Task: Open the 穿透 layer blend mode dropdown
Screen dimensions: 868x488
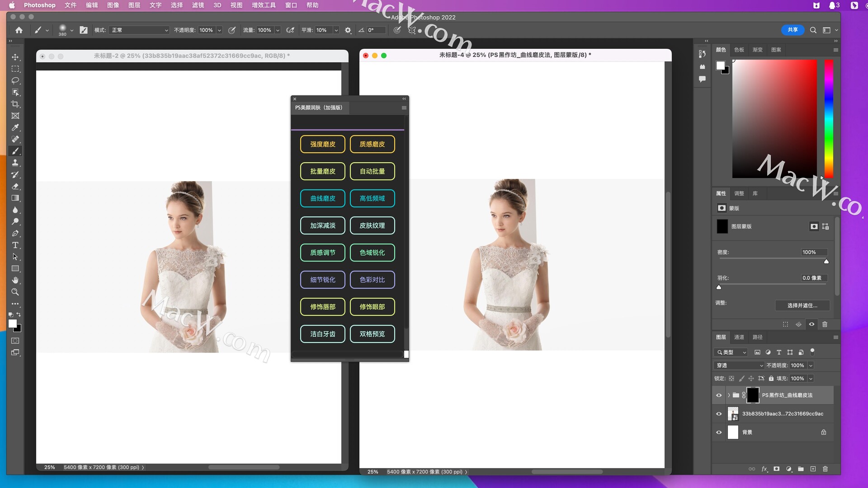Action: point(740,366)
